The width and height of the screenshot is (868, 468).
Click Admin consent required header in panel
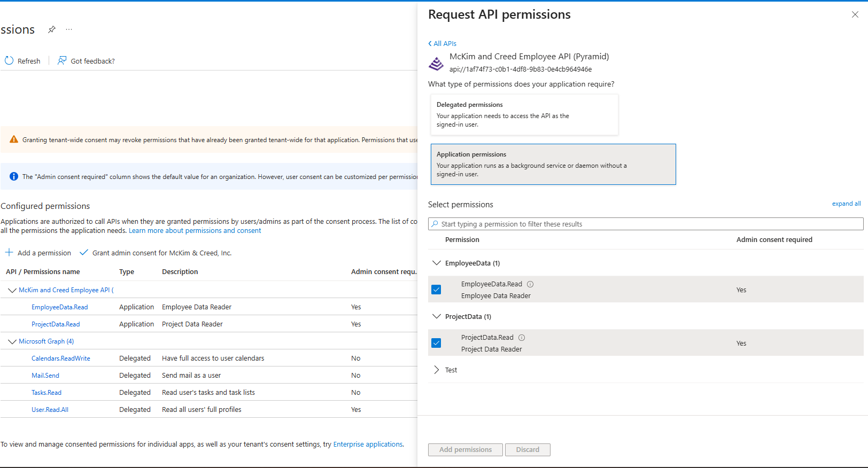[x=774, y=240]
